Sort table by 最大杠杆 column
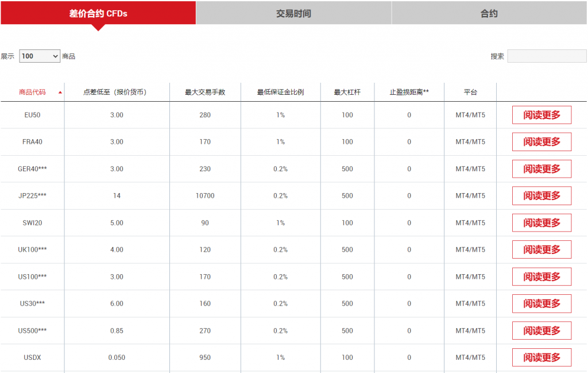 point(347,92)
